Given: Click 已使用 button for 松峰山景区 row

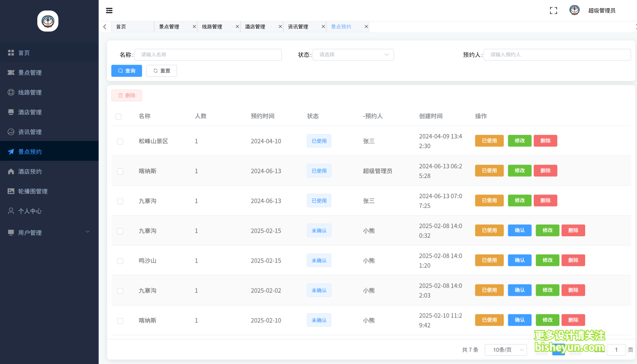Looking at the screenshot, I should click(x=489, y=141).
